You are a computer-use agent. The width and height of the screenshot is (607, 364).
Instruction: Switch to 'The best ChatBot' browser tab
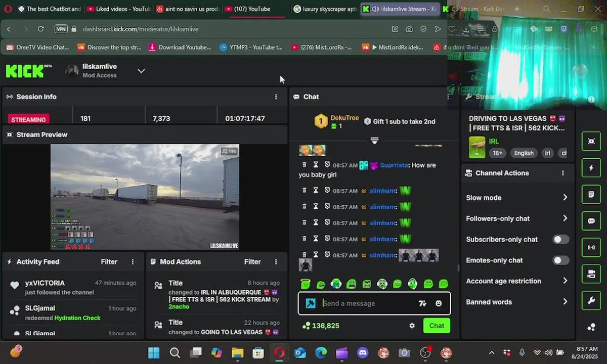point(49,9)
